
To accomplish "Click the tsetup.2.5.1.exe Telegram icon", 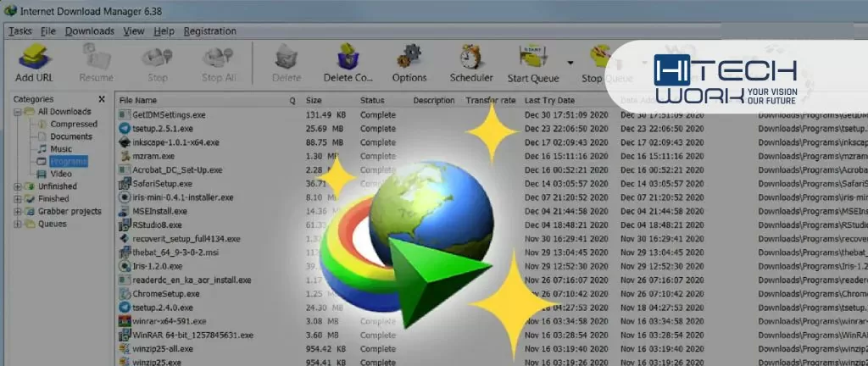I will click(125, 128).
